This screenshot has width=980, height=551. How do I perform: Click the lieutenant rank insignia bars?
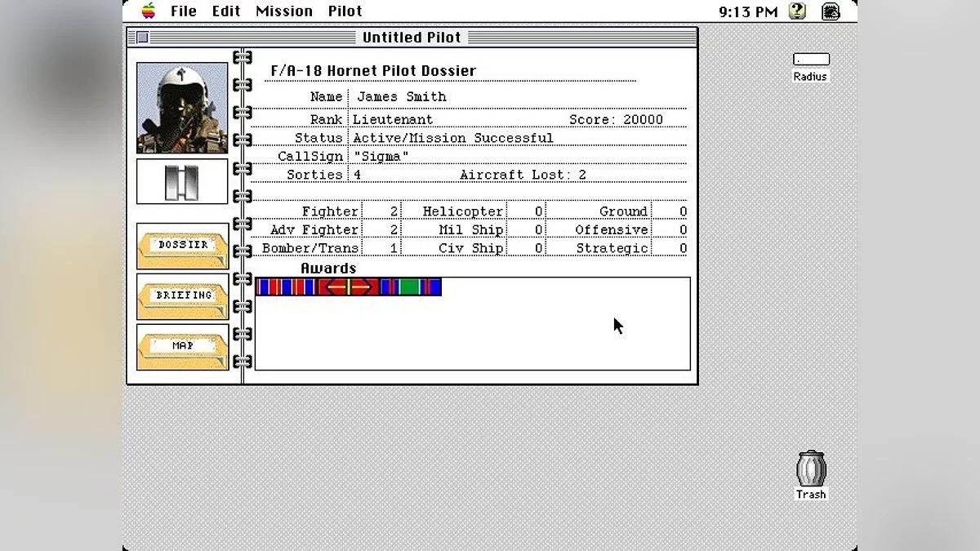[x=182, y=181]
